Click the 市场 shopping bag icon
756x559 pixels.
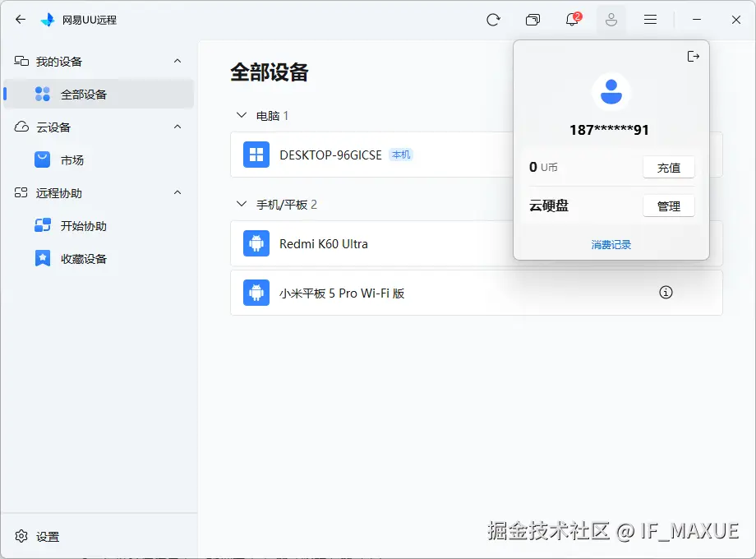point(43,159)
